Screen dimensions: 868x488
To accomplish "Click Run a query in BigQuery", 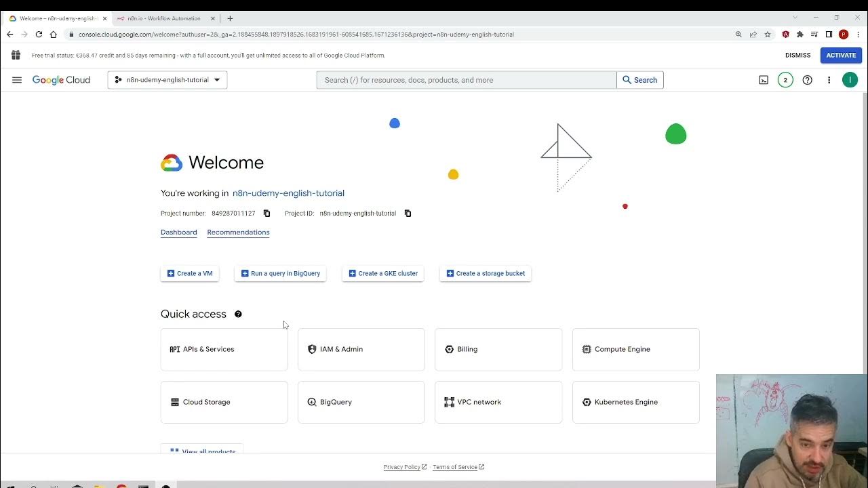I will click(x=281, y=273).
